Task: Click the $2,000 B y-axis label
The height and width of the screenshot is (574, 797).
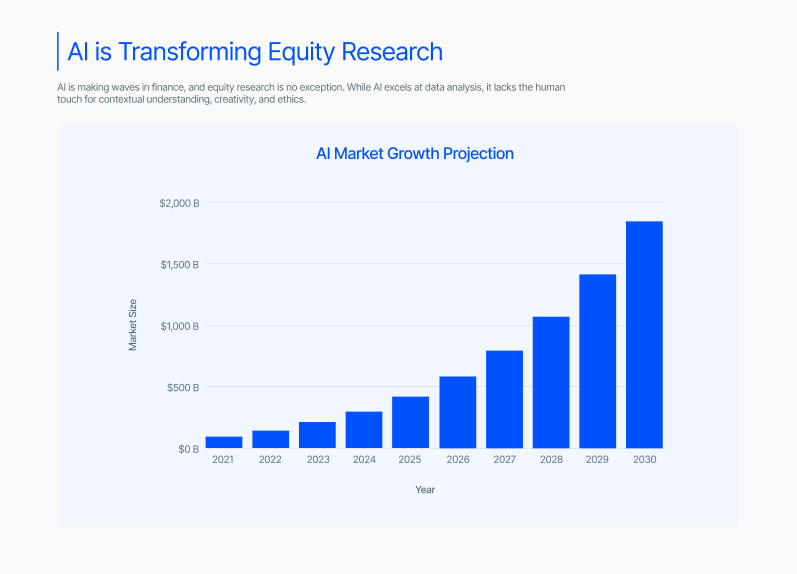Action: pyautogui.click(x=179, y=203)
